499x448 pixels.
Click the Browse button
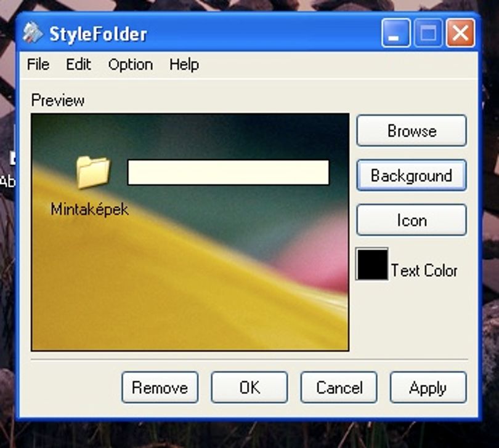(x=412, y=130)
